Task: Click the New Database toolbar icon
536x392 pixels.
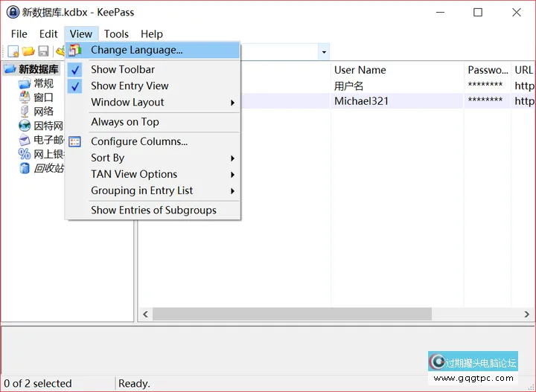Action: coord(13,51)
